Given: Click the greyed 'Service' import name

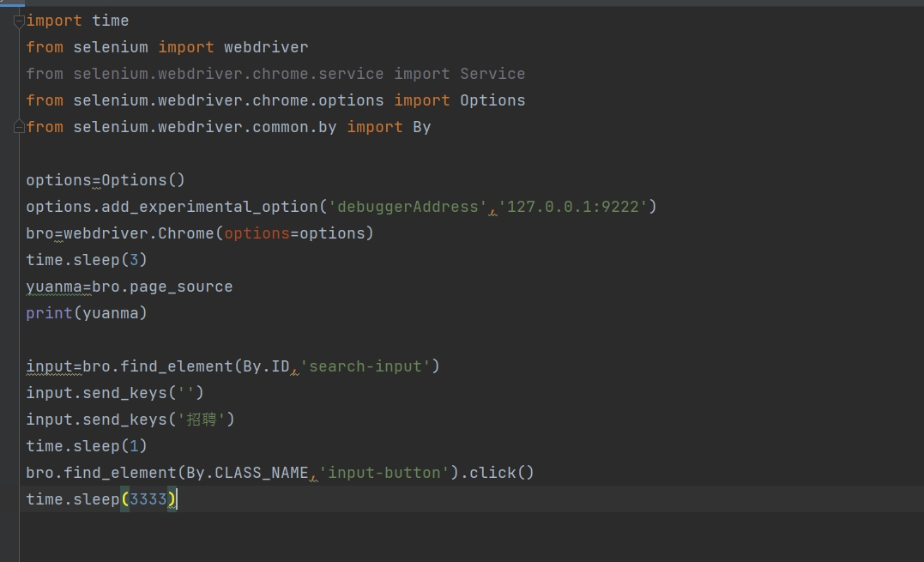Looking at the screenshot, I should pyautogui.click(x=492, y=74).
